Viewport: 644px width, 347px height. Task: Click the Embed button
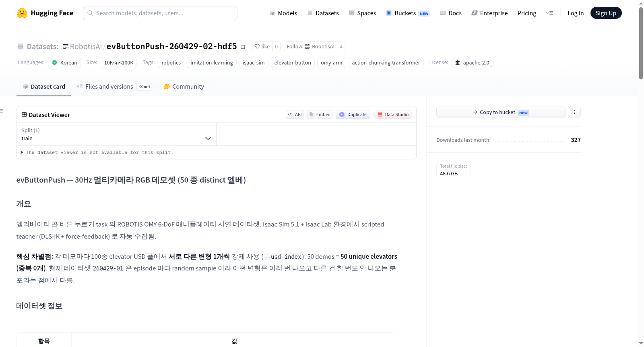click(x=320, y=114)
